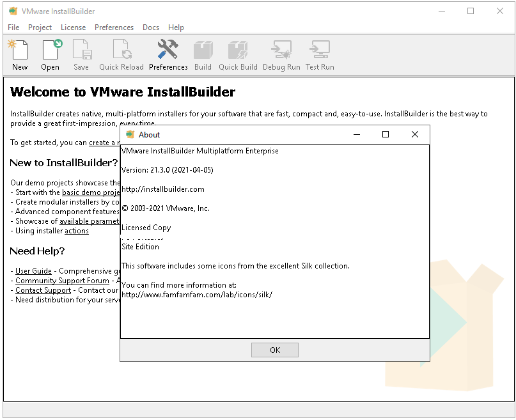Screen dimensions: 516x420
Task: Click the famfamfam.com silk icons URL
Action: tap(197, 295)
